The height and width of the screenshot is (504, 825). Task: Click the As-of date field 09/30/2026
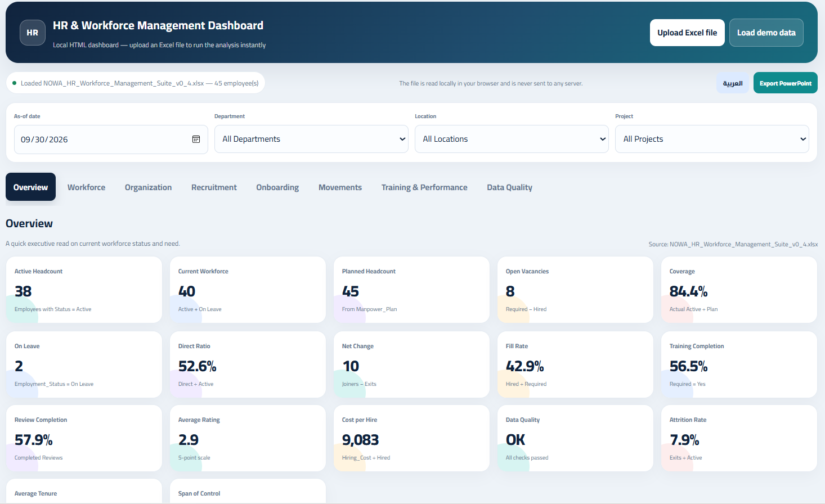(111, 139)
